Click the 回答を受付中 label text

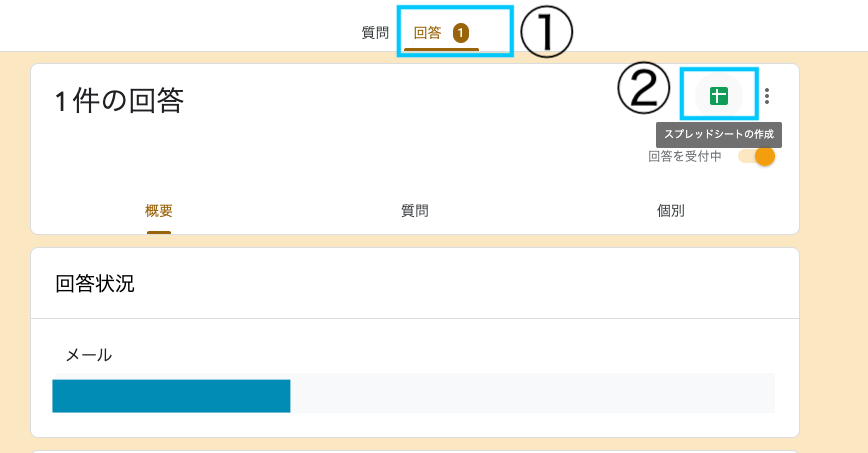pos(685,156)
